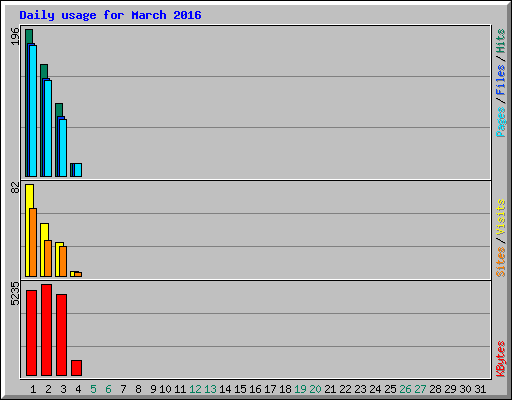Click day 10 on the date axis
This screenshot has height=400, width=512.
pyautogui.click(x=165, y=389)
